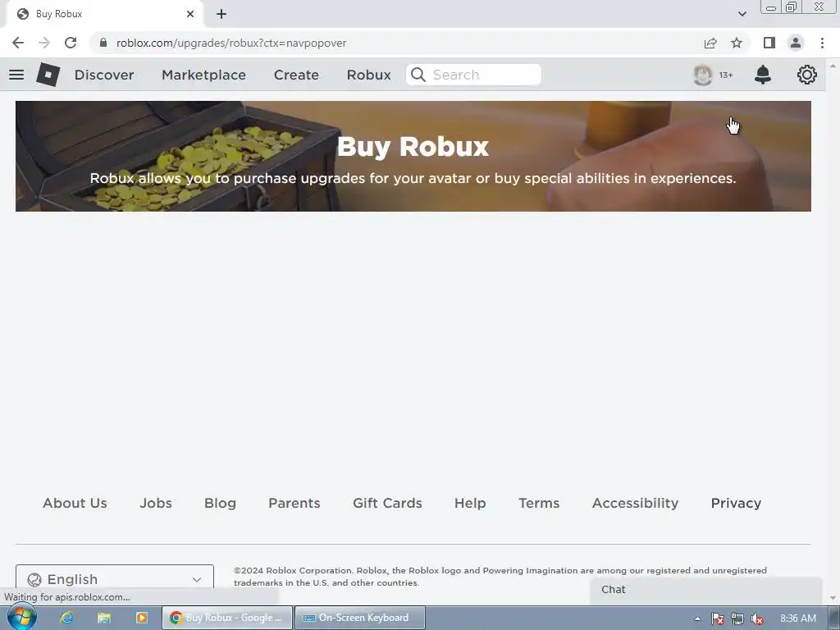Click the browser forward arrow

tap(44, 43)
